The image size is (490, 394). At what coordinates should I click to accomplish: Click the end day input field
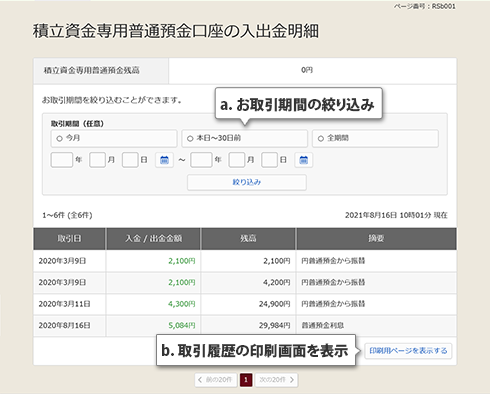pos(269,160)
